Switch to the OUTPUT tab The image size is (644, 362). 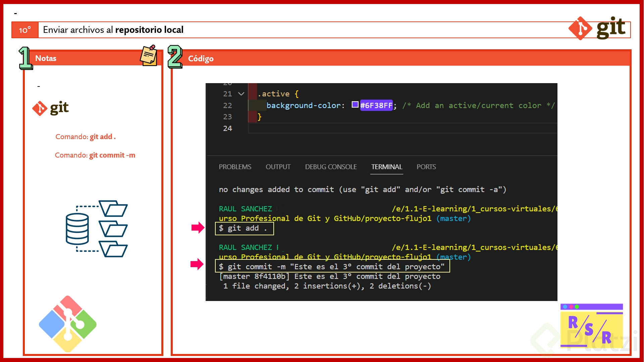278,167
